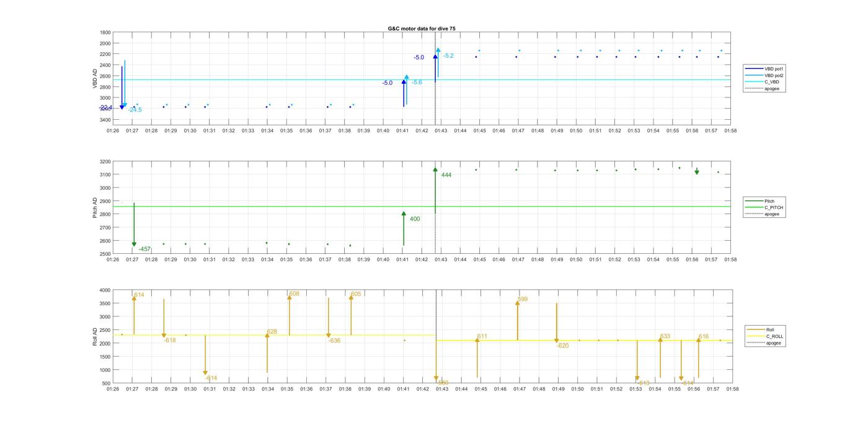Select the C_PITCH legend entry
Screen dimensions: 868x430
click(764, 207)
